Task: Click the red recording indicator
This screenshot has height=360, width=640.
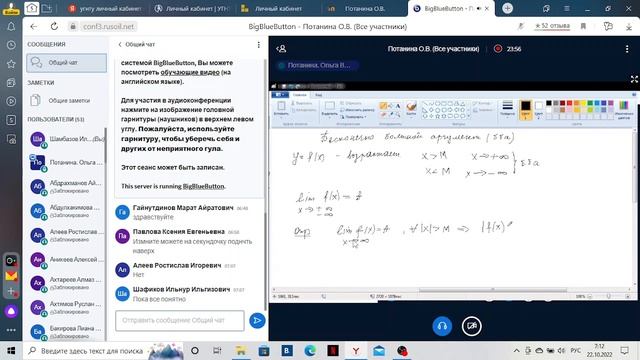Action: (x=498, y=49)
